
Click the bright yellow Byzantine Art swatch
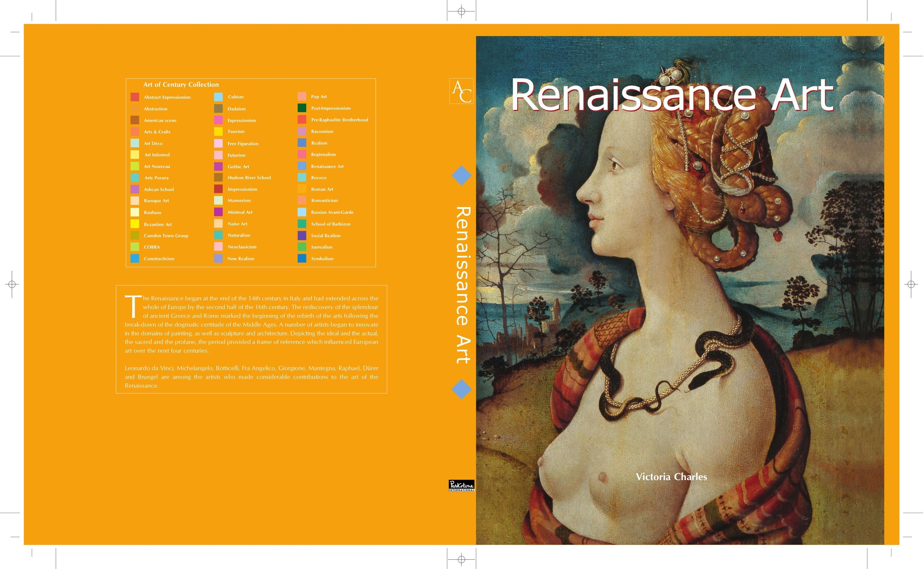[x=135, y=224]
